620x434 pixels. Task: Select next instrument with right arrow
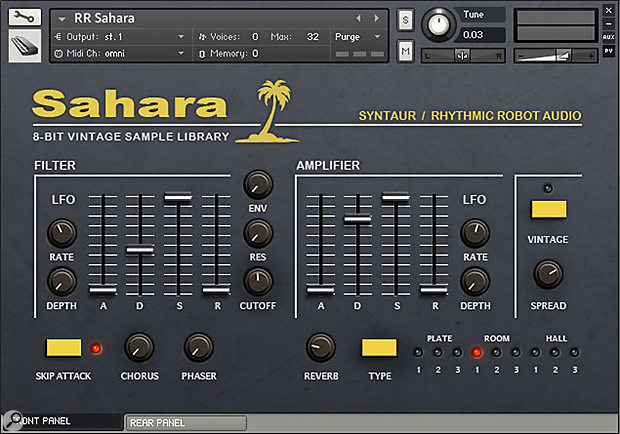[x=376, y=18]
